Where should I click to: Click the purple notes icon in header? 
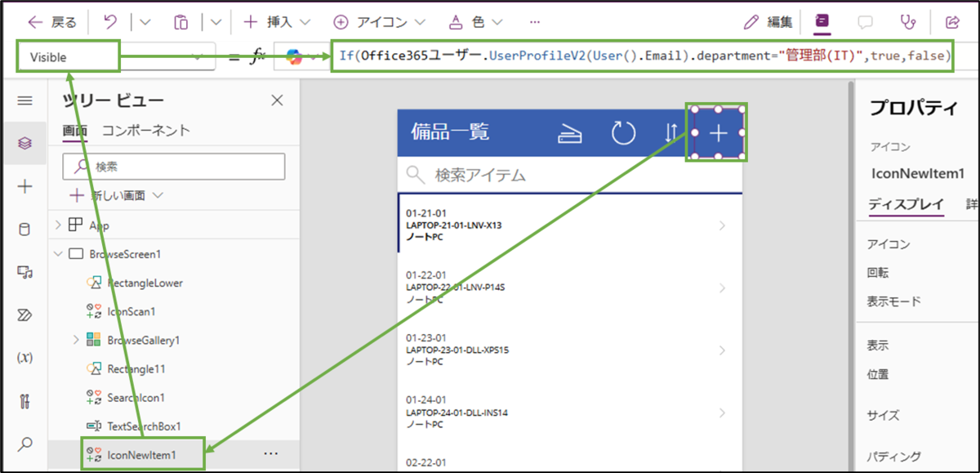pos(823,21)
